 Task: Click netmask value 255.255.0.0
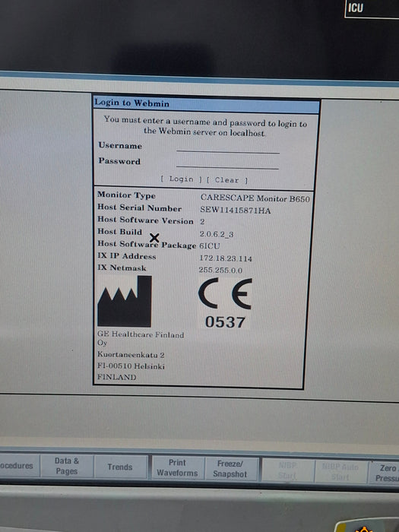[220, 270]
